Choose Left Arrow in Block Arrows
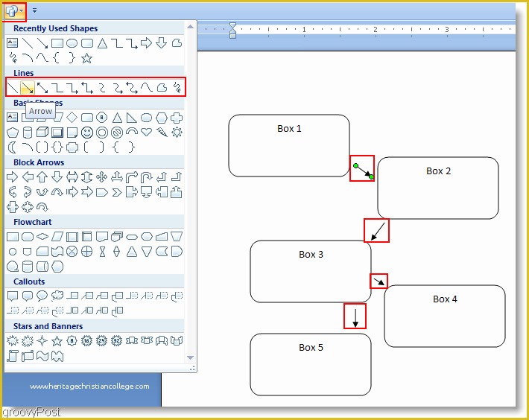This screenshot has height=420, width=529. click(28, 177)
